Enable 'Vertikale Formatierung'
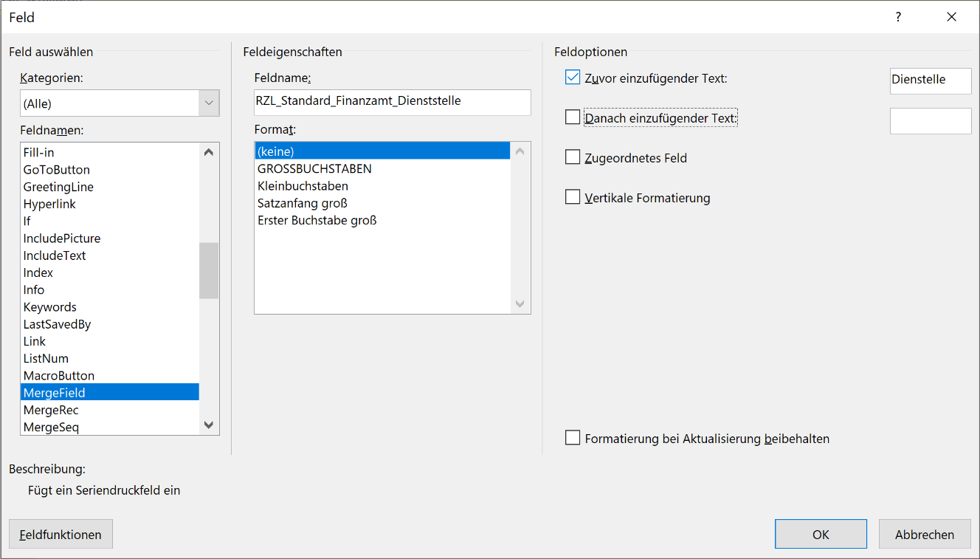The height and width of the screenshot is (559, 980). [572, 196]
